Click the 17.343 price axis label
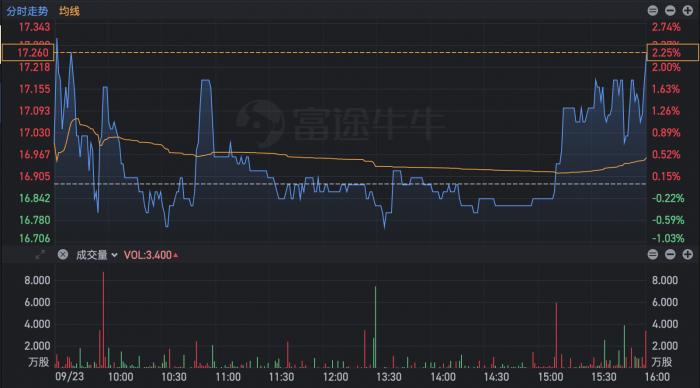This screenshot has height=388, width=700. point(34,27)
